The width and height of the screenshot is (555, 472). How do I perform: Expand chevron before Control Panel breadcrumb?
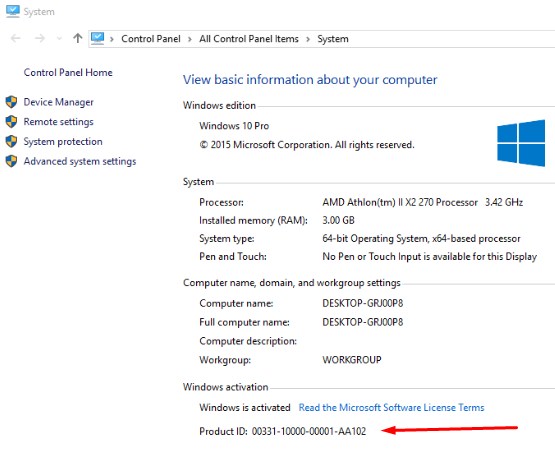click(112, 39)
